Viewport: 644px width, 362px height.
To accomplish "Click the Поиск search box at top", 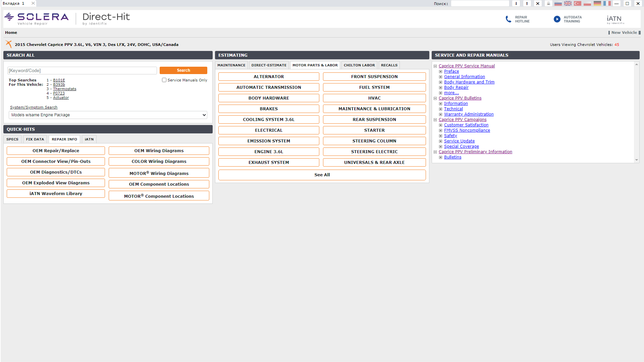I will click(480, 3).
